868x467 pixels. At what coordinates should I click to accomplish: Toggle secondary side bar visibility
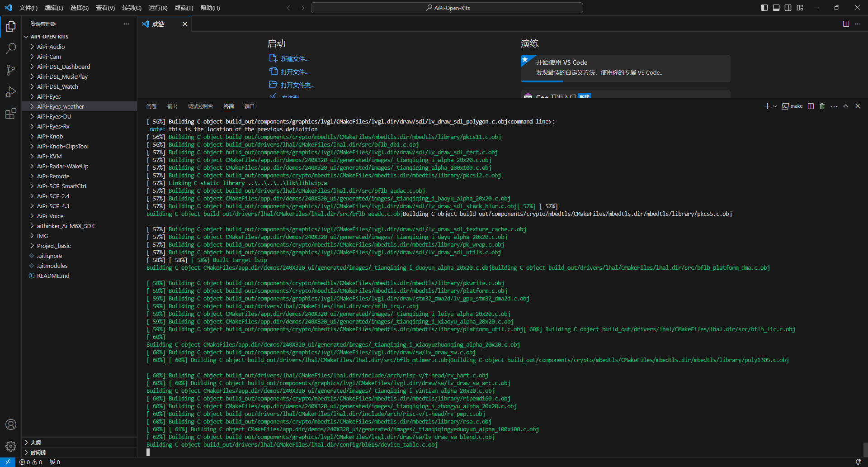pyautogui.click(x=788, y=8)
